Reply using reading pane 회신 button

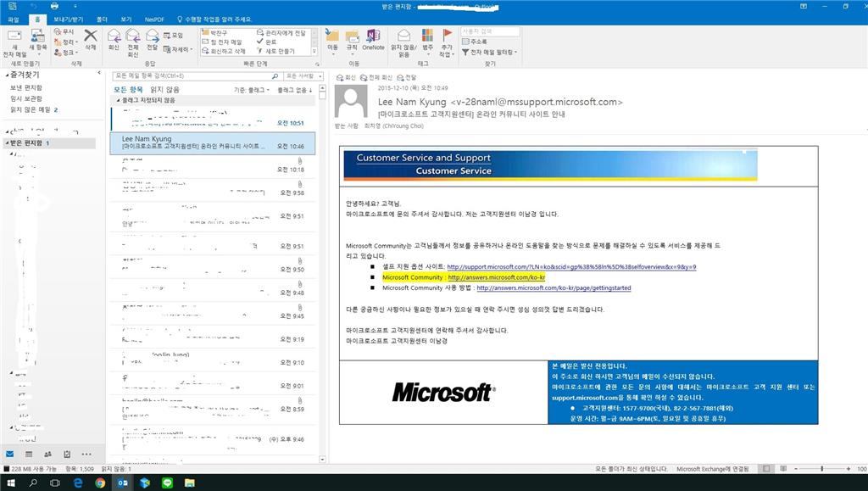pos(346,77)
